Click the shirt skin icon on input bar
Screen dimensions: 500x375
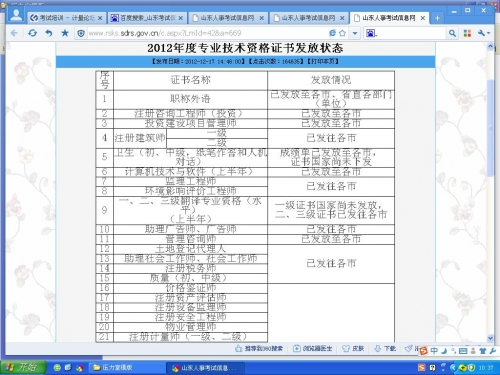tap(483, 351)
